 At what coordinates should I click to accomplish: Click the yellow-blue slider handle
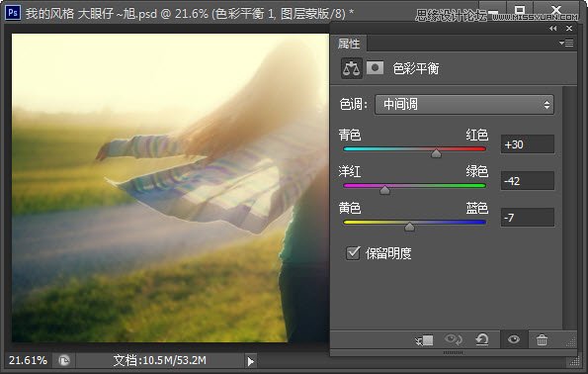pyautogui.click(x=409, y=227)
